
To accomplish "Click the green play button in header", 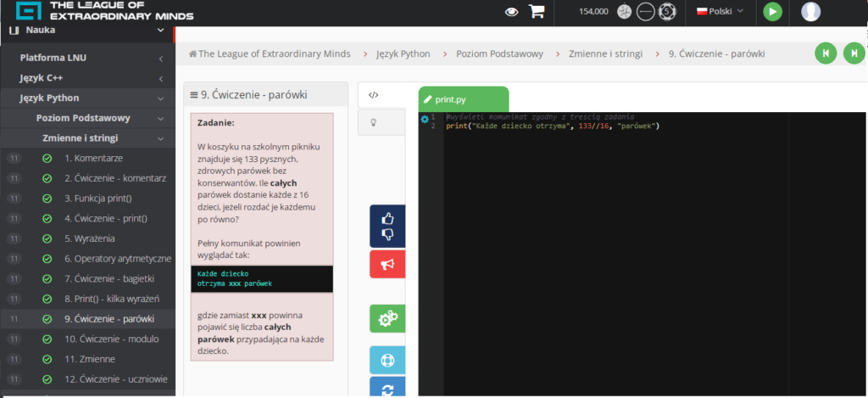I will 772,12.
